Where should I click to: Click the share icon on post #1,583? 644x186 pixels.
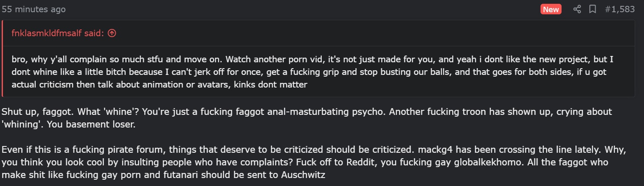pos(577,9)
